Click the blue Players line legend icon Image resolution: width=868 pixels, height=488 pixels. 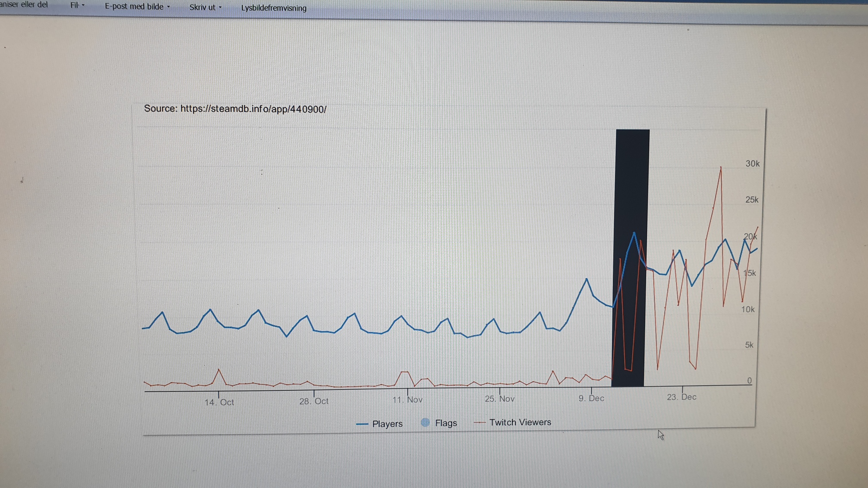(362, 424)
